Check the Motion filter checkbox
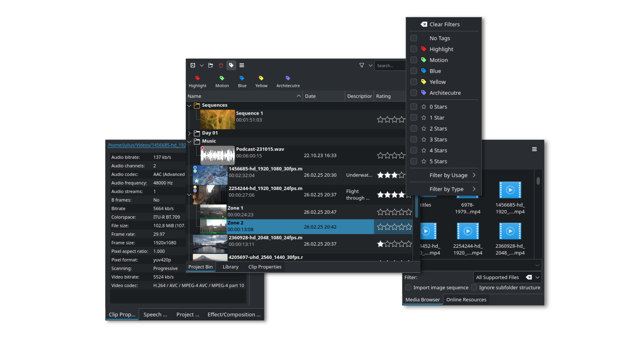644x362 pixels. (x=414, y=60)
